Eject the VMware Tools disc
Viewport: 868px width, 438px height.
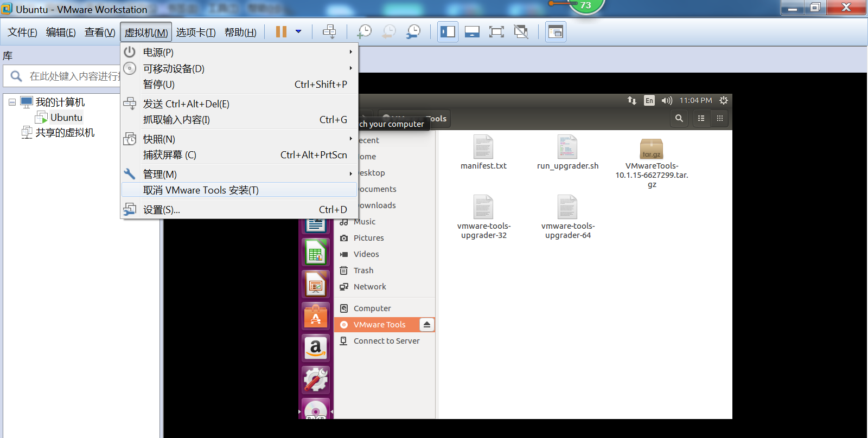click(427, 325)
